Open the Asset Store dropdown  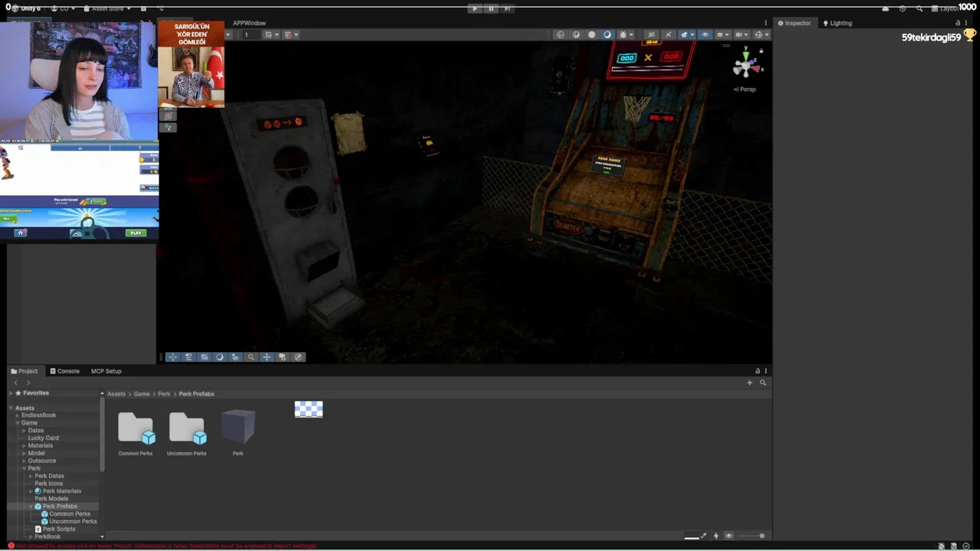tap(107, 8)
